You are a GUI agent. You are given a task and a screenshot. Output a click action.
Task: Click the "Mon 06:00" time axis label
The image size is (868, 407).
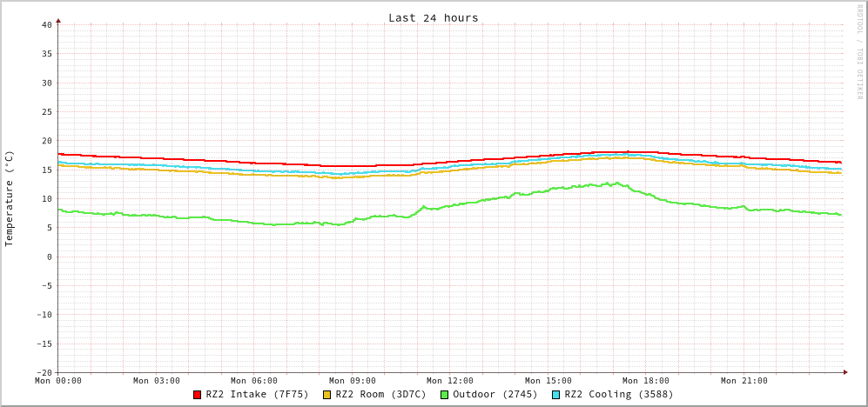click(x=254, y=381)
